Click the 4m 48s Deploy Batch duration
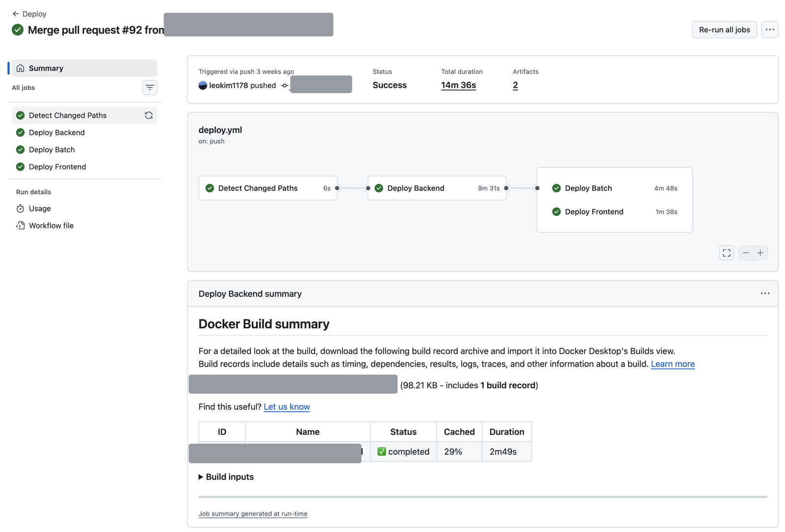 [x=666, y=188]
